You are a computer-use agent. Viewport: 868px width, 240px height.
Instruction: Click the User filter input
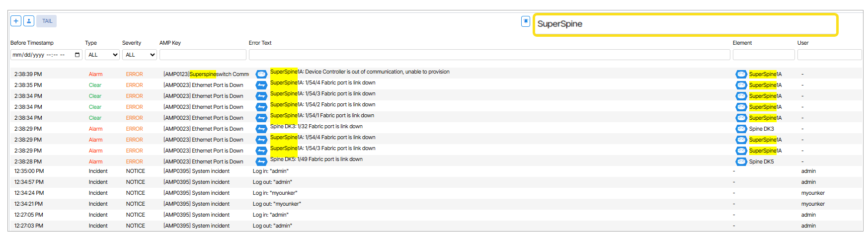pyautogui.click(x=829, y=55)
